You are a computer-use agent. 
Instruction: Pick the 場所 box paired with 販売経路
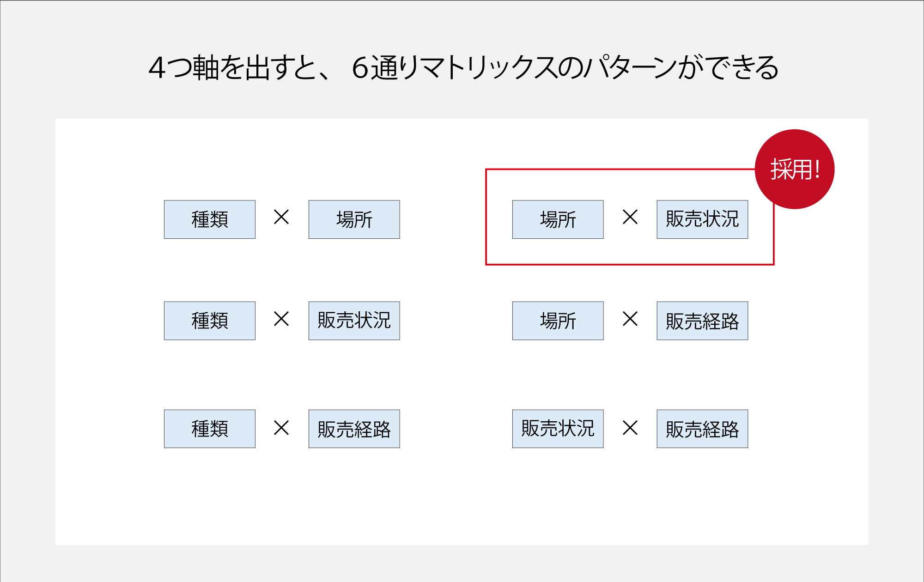[558, 321]
